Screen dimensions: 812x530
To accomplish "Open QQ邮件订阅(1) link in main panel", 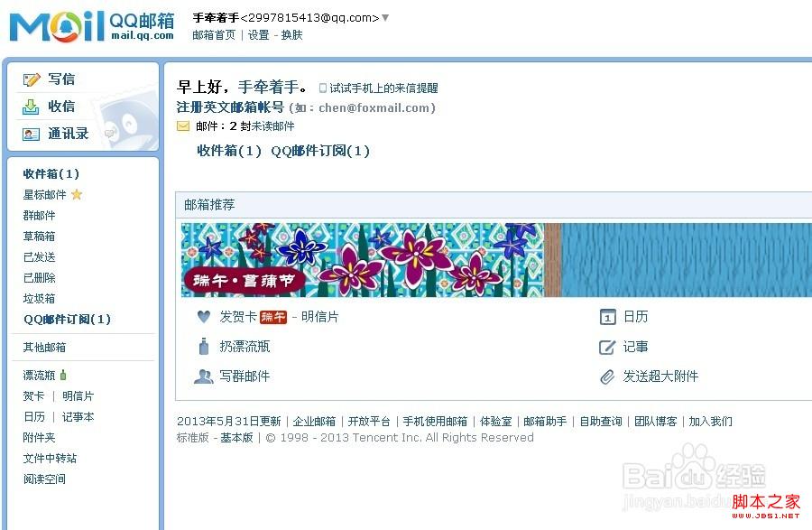I will (x=320, y=151).
